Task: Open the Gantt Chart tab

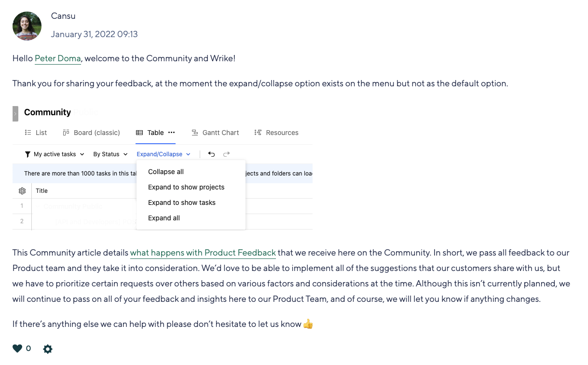Action: click(x=215, y=133)
